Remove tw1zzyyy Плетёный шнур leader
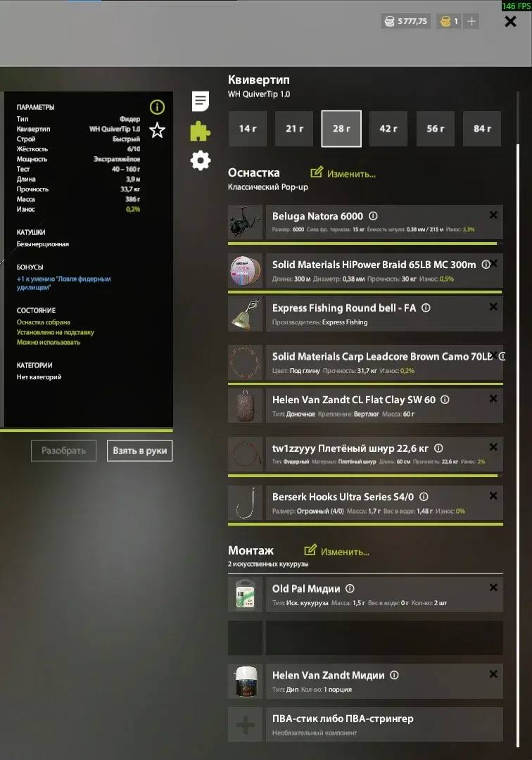Screen dimensions: 532x760 tap(493, 447)
